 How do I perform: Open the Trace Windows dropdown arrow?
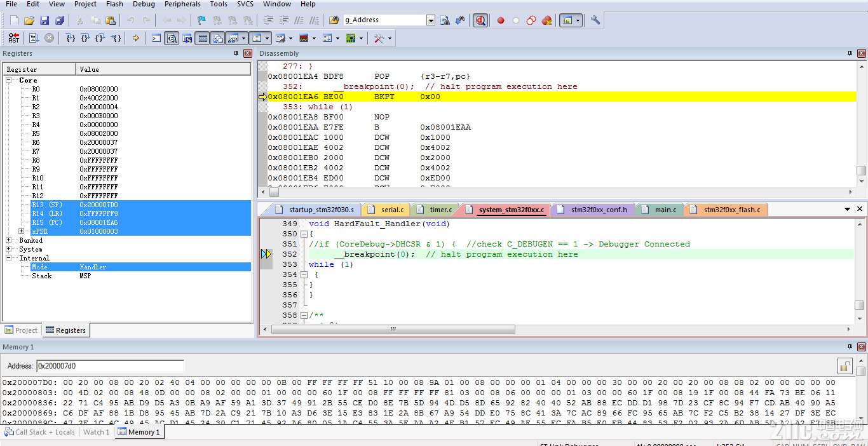point(337,38)
